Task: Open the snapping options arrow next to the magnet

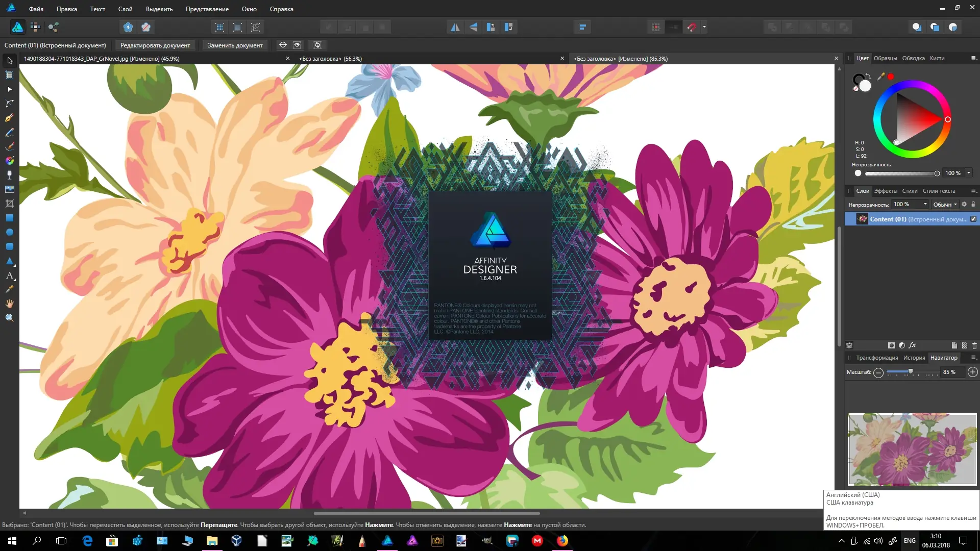Action: tap(704, 27)
